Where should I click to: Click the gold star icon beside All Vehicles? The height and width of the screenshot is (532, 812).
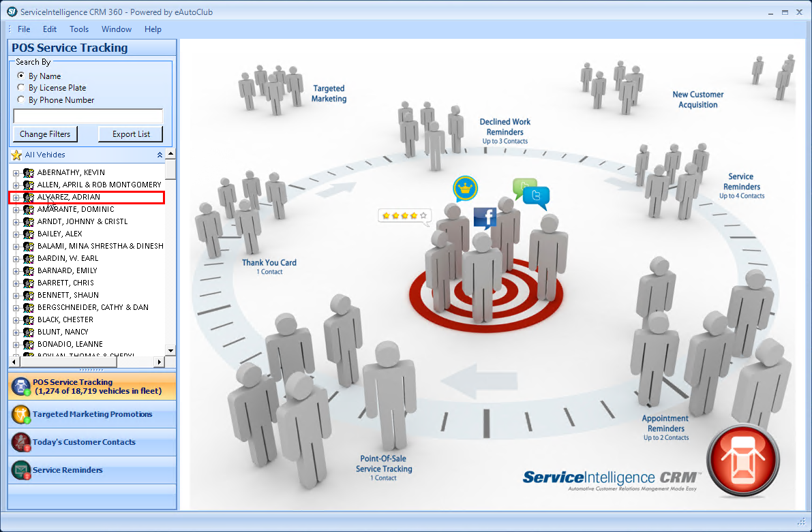[x=16, y=155]
